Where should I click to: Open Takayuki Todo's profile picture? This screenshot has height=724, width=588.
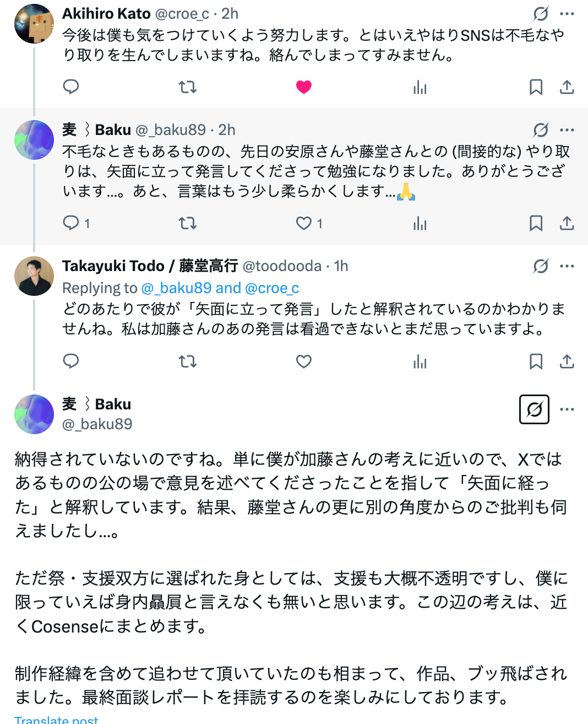(34, 276)
